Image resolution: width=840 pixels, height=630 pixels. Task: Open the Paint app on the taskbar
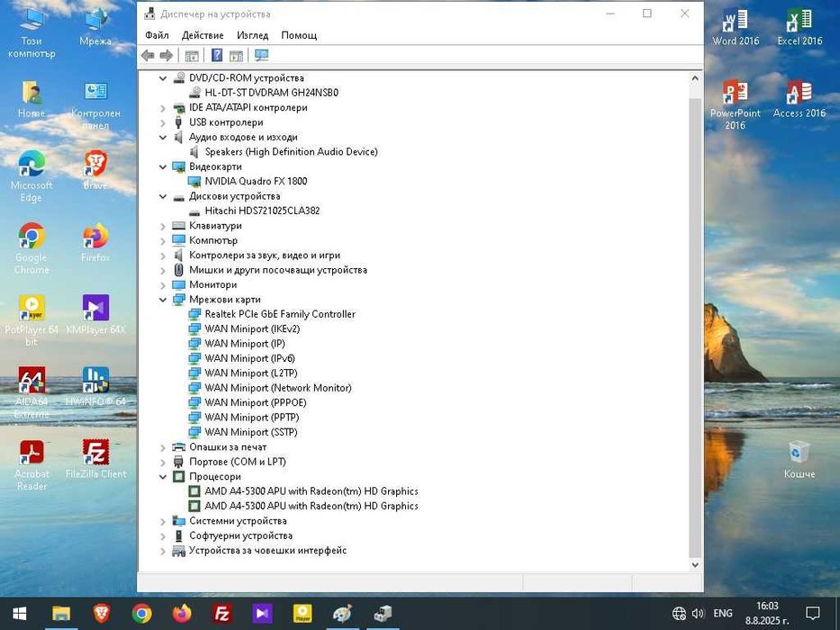tap(342, 614)
